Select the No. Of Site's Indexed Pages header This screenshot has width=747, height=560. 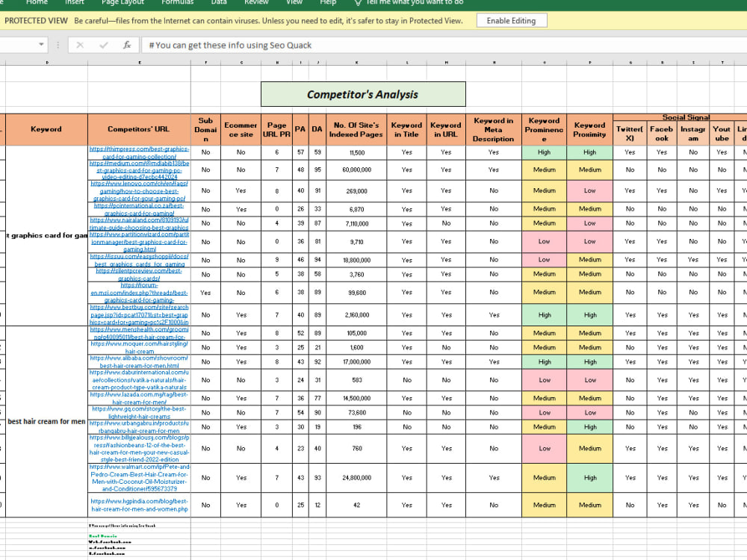pos(356,129)
